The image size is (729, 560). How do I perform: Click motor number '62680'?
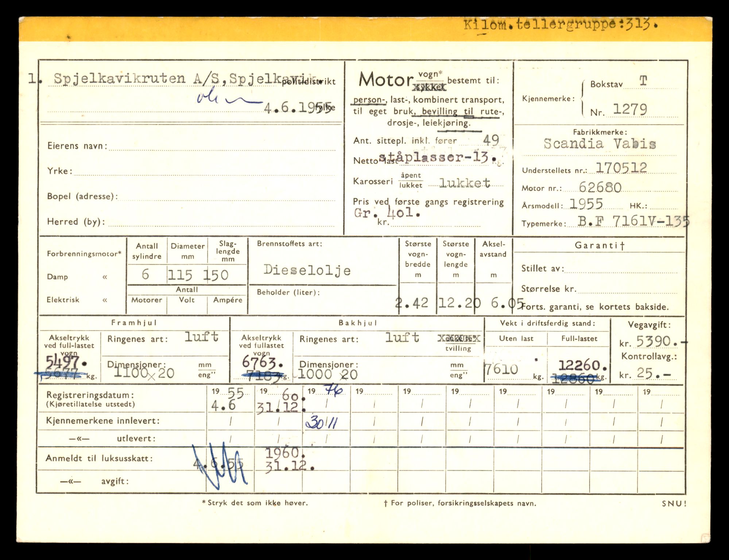[x=600, y=187]
